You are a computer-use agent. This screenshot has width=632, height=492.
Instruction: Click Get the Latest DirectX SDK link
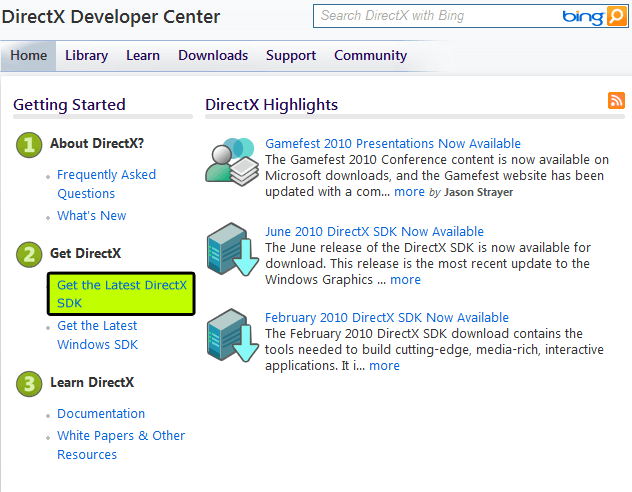(122, 294)
